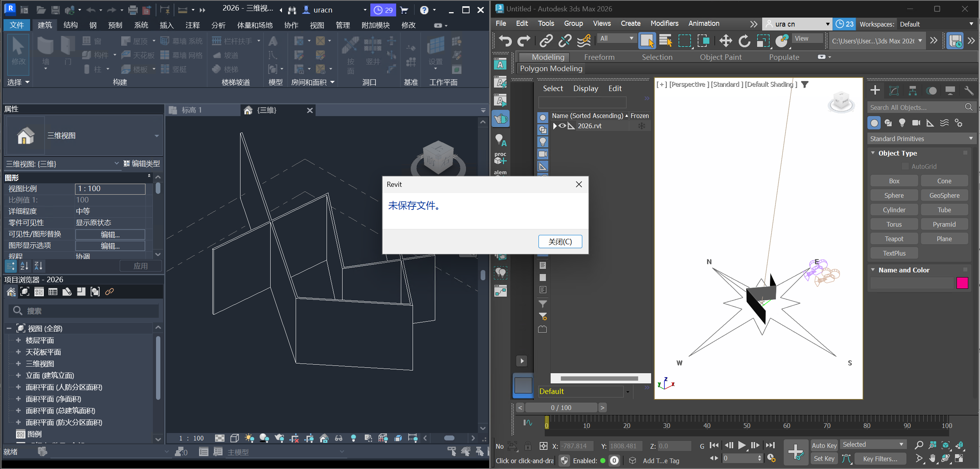The height and width of the screenshot is (469, 980).
Task: Click the Revit visual style cube icon
Action: coord(235,438)
